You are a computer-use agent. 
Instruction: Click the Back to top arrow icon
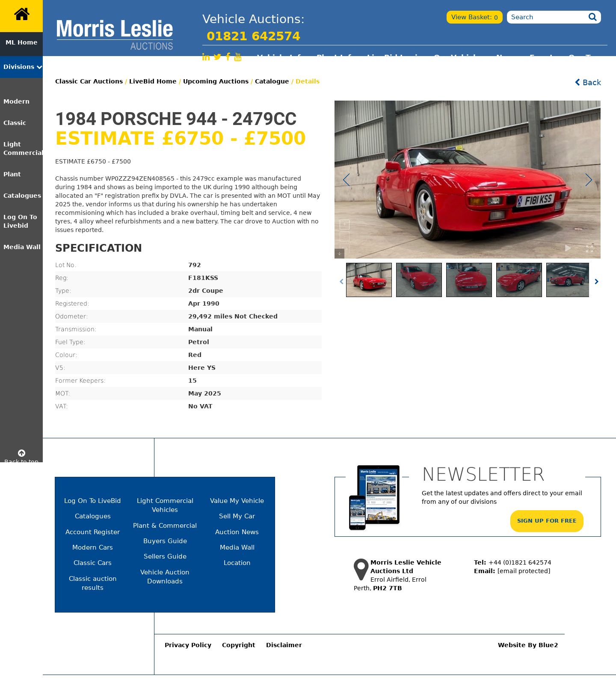click(21, 453)
